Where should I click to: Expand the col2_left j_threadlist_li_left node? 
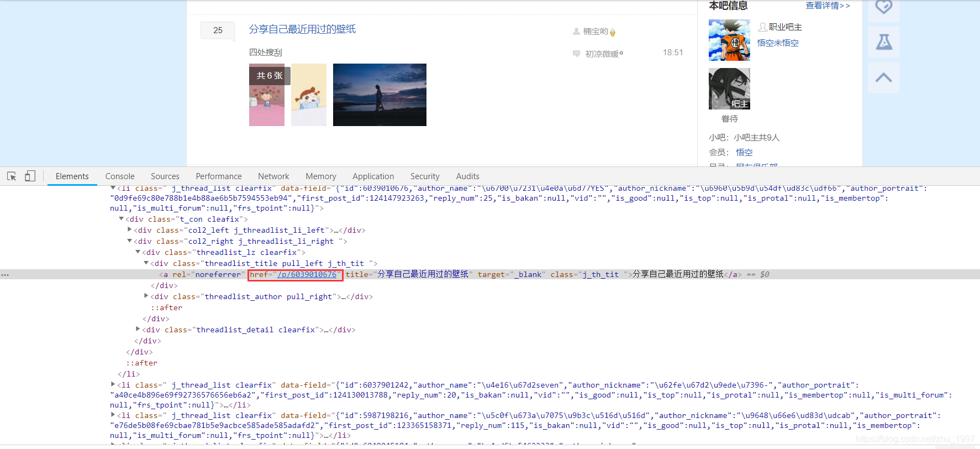[x=129, y=229]
